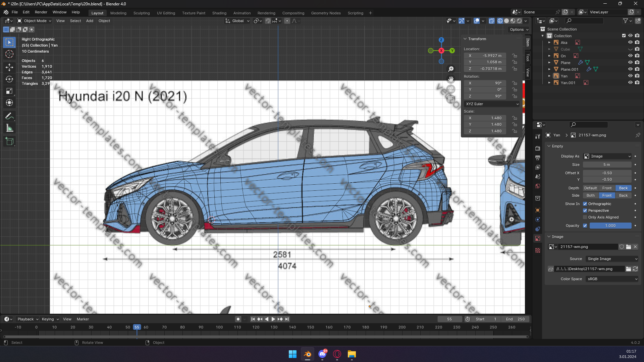Switch to the Modeling workspace tab

[118, 13]
